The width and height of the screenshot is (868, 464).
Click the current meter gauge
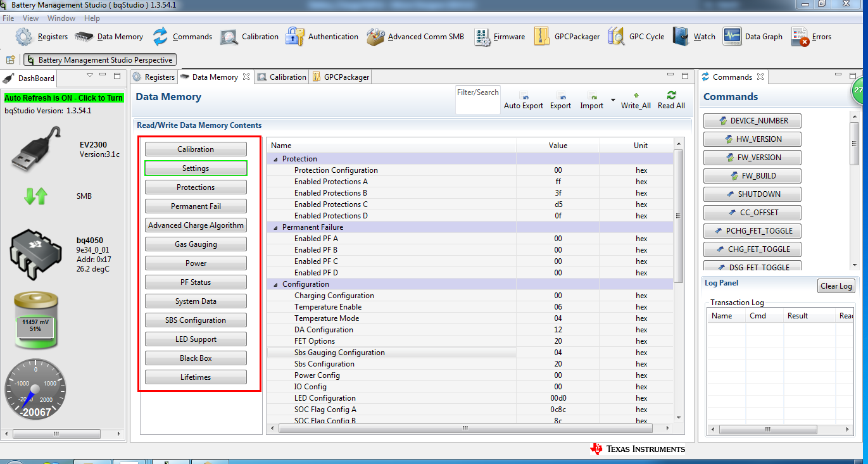click(x=36, y=389)
